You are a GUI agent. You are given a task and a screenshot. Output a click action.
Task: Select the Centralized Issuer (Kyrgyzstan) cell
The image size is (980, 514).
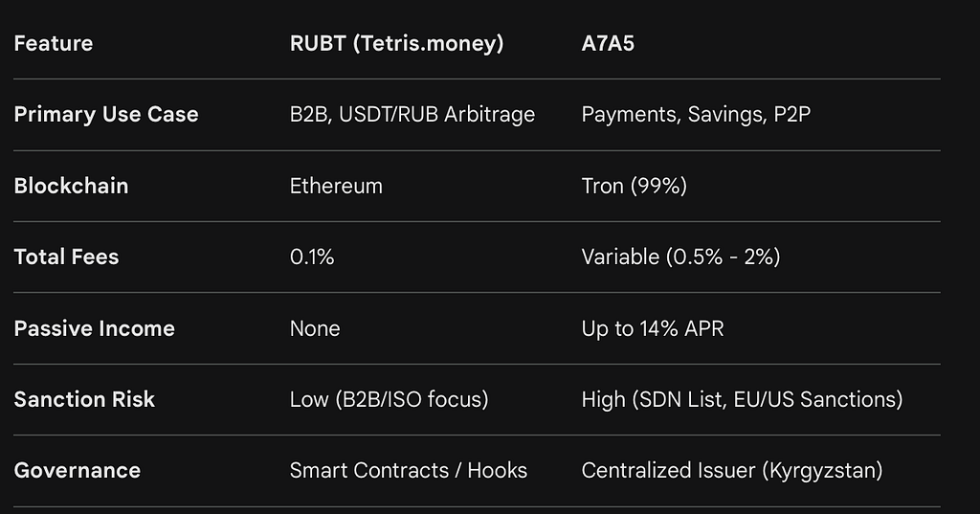(x=732, y=471)
